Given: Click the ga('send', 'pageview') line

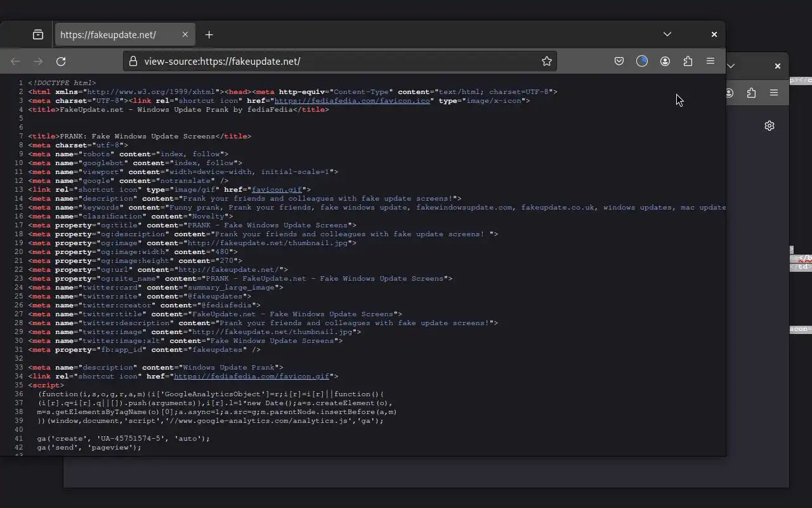Looking at the screenshot, I should 89,447.
